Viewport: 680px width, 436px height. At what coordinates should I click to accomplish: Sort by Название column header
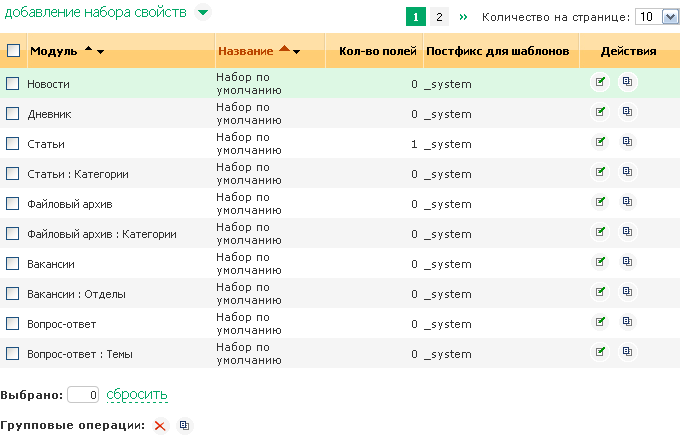244,50
